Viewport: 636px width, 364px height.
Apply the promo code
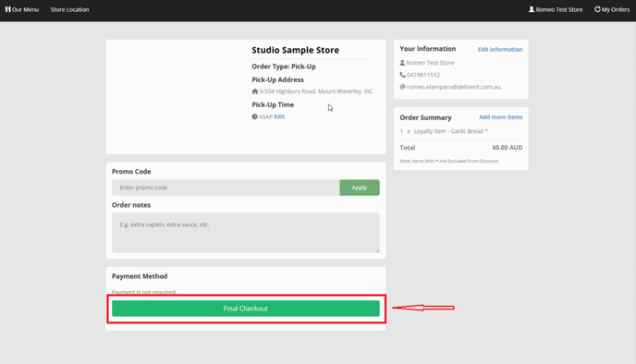coord(360,188)
